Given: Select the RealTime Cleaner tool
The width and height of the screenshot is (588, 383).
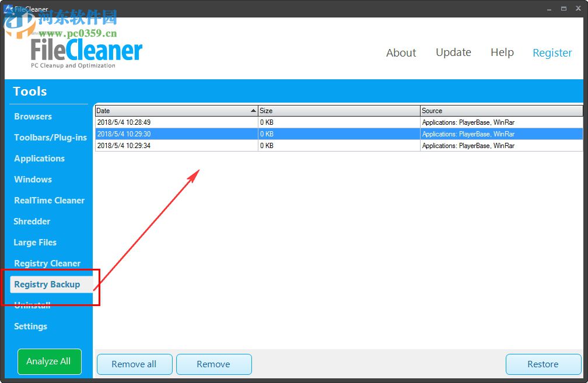Looking at the screenshot, I should pyautogui.click(x=49, y=201).
